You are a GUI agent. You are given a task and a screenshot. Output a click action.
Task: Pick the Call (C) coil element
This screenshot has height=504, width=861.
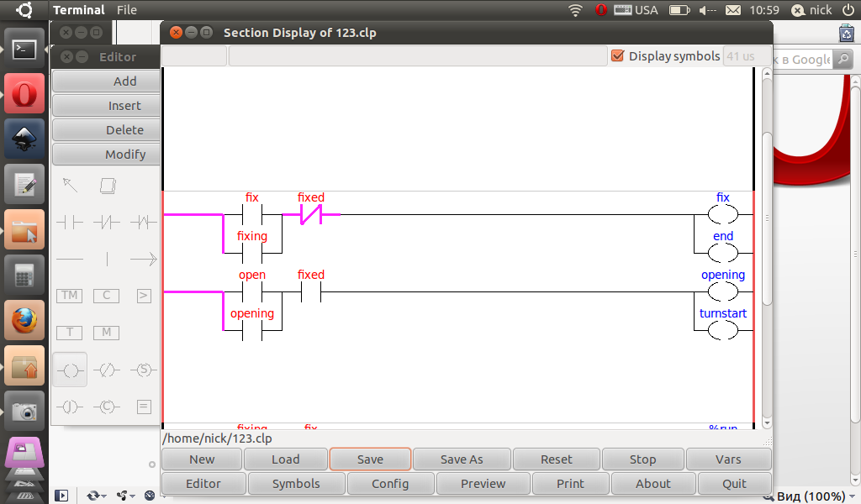point(107,407)
